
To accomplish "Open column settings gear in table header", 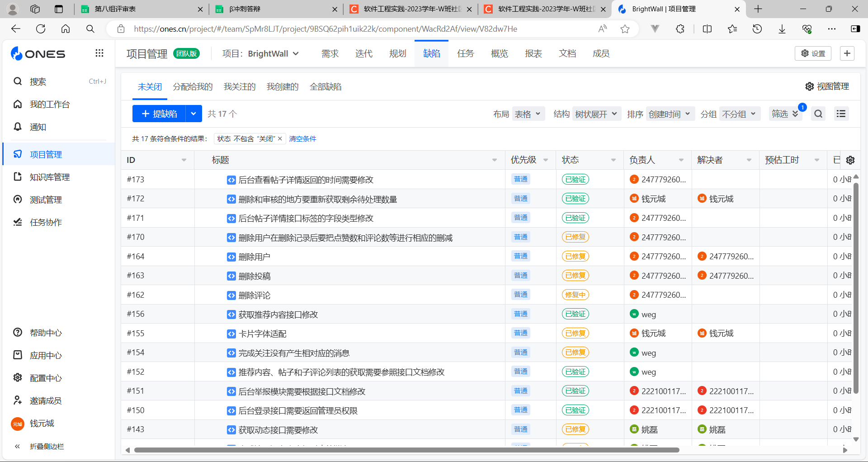I will click(850, 160).
